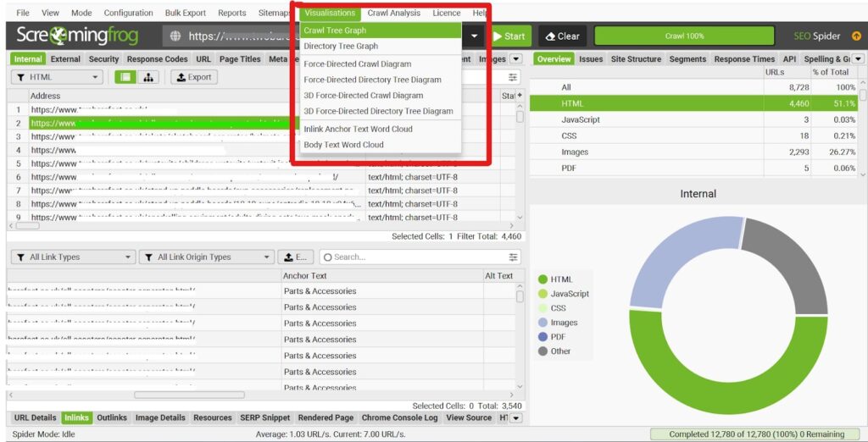Click the Images legend color swatch
This screenshot has height=442, width=868.
coord(542,323)
